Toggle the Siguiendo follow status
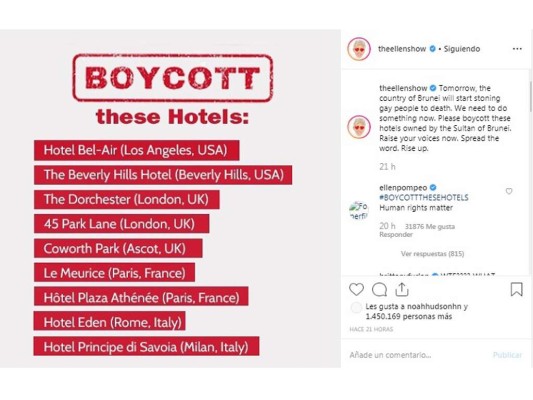This screenshot has width=533, height=400. pyautogui.click(x=462, y=49)
